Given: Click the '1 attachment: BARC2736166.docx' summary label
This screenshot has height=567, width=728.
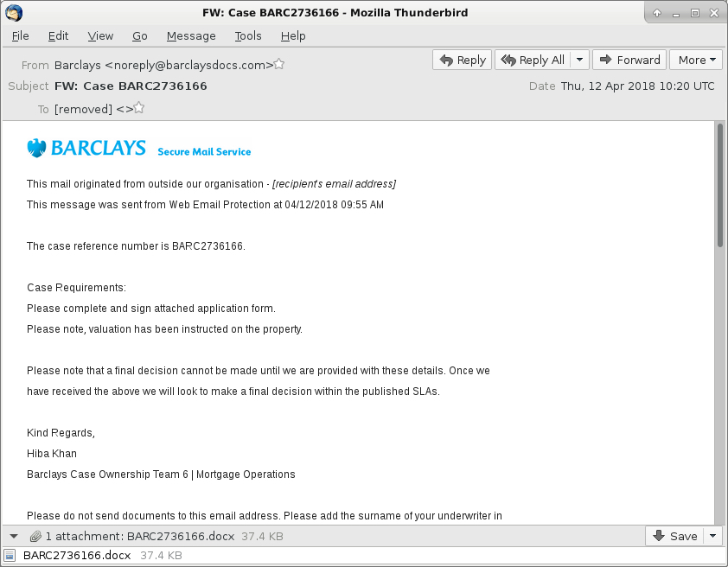Looking at the screenshot, I should coord(140,537).
